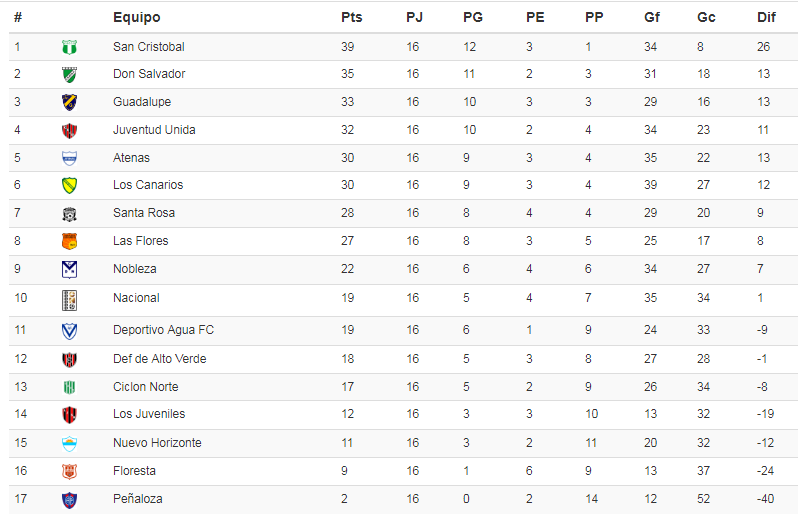Open the Peñaloza team crest

tap(69, 500)
